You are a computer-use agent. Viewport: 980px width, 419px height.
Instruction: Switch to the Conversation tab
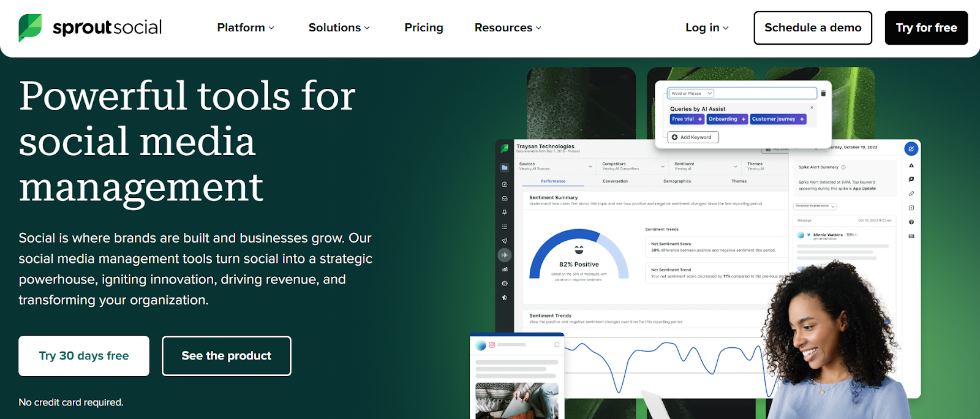(615, 181)
